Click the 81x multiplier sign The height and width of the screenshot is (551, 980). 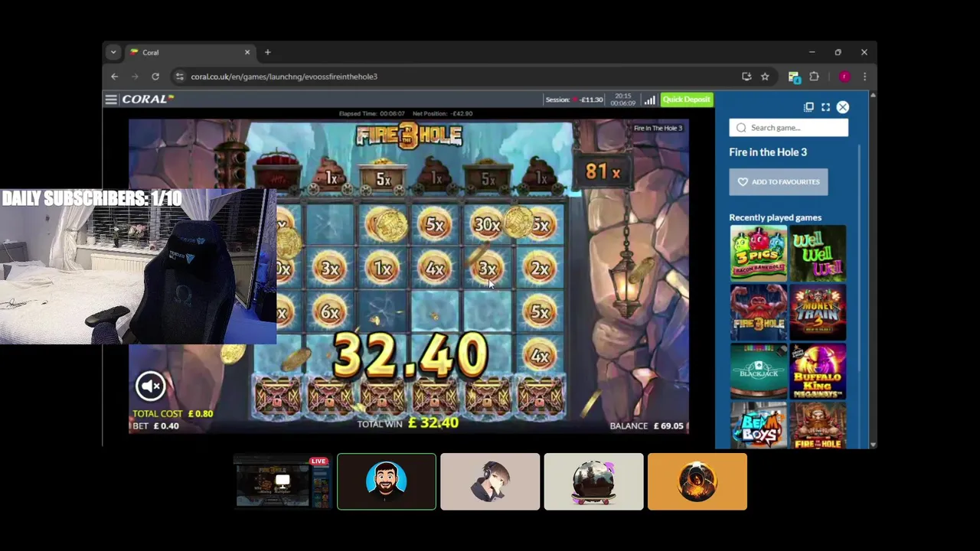(x=603, y=171)
